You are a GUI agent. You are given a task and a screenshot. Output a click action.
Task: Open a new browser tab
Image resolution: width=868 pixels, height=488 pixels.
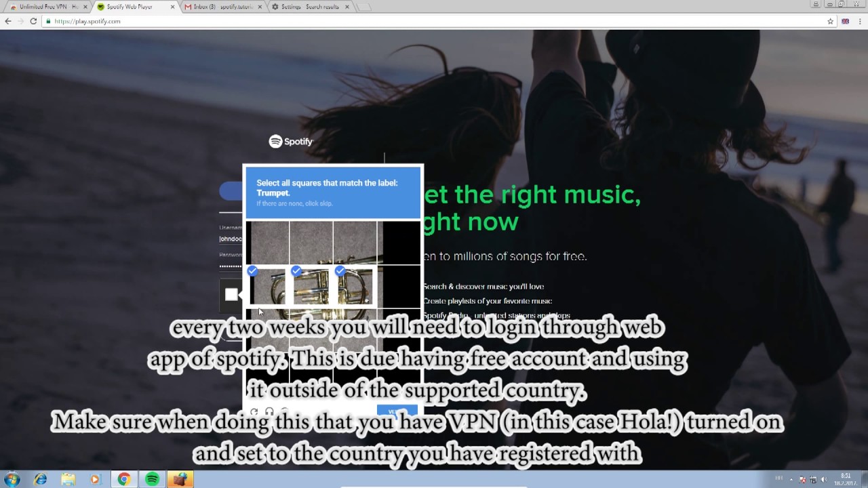[364, 7]
